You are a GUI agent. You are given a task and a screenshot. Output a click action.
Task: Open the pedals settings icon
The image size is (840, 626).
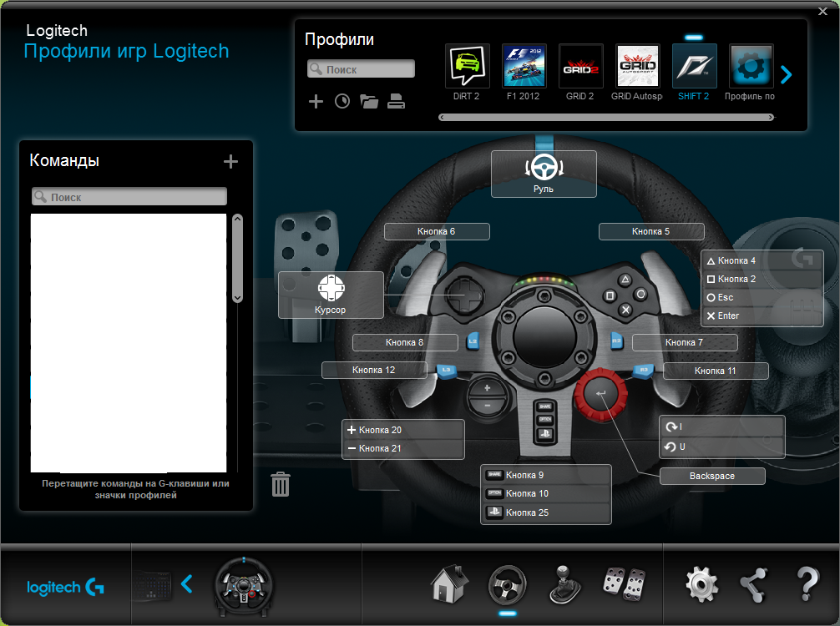point(624,584)
